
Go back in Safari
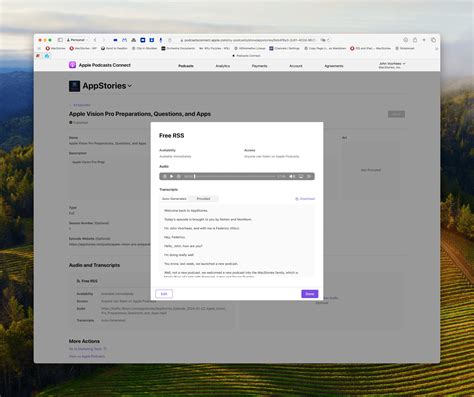pyautogui.click(x=95, y=40)
